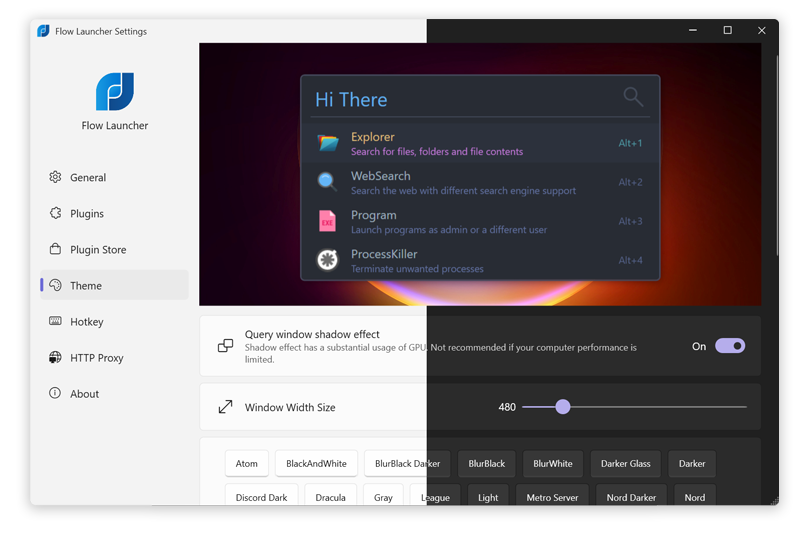Click the Explorer folder icon in preview
800x539 pixels.
328,143
